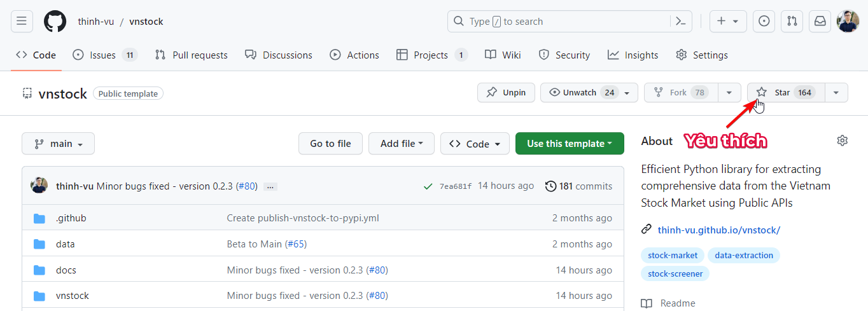Unpin the vnstock repository
Image resolution: width=868 pixels, height=311 pixels.
[506, 93]
